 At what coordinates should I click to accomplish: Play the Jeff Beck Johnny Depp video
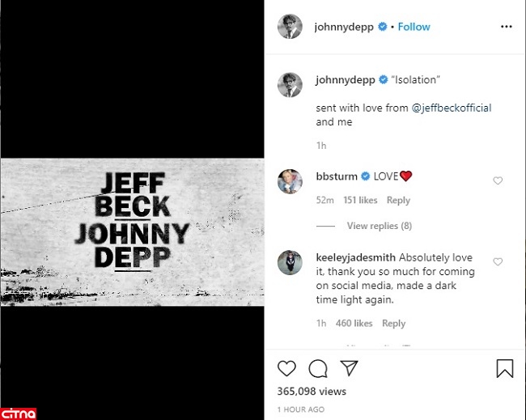[x=132, y=210]
